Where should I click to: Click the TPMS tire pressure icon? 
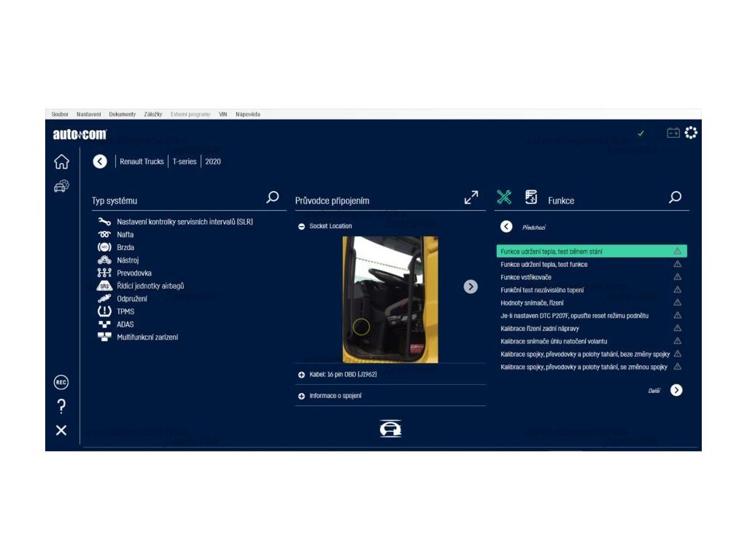104,311
